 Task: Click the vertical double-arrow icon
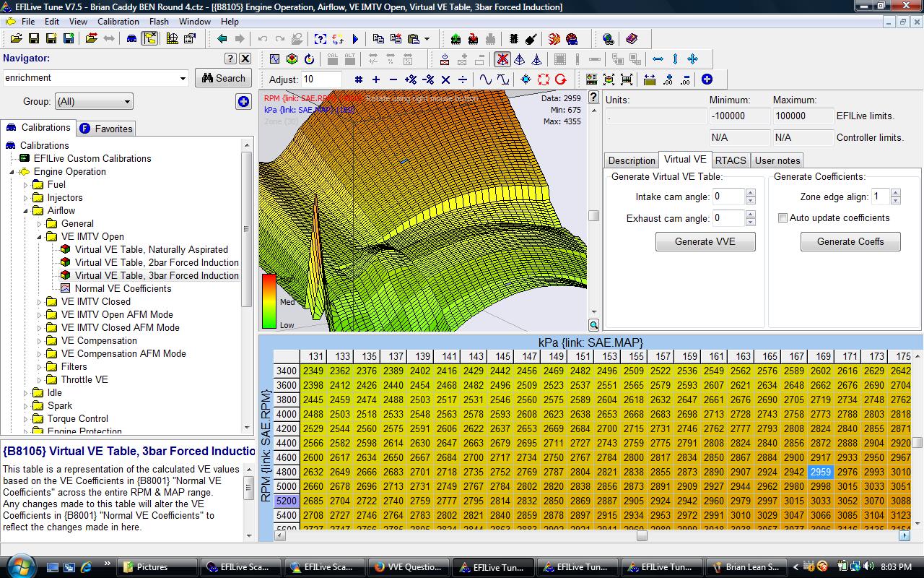pyautogui.click(x=675, y=59)
